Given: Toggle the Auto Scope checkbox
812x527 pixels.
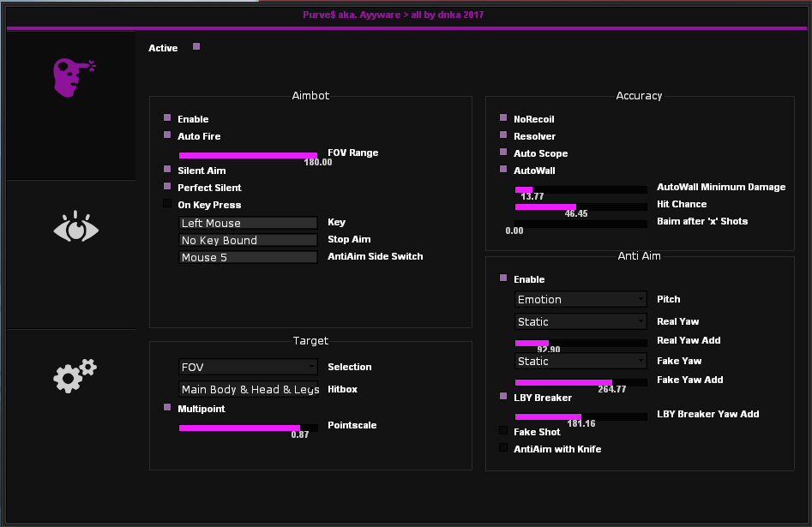Looking at the screenshot, I should point(503,153).
